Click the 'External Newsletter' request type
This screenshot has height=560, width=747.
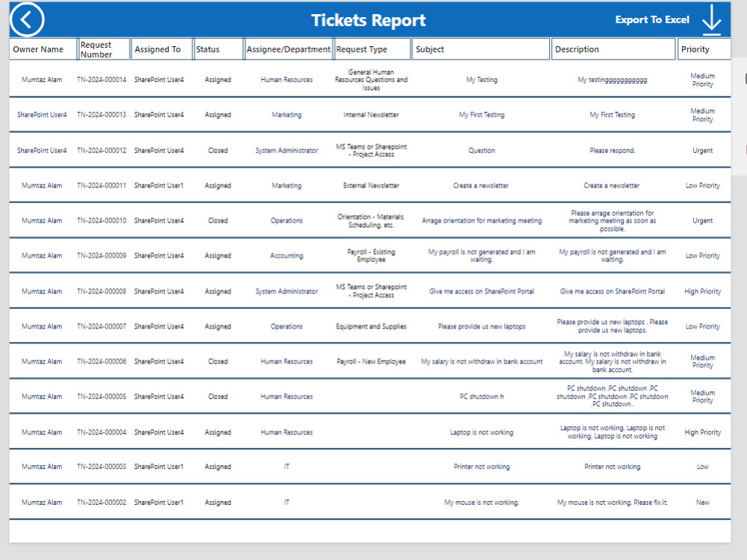click(x=371, y=186)
